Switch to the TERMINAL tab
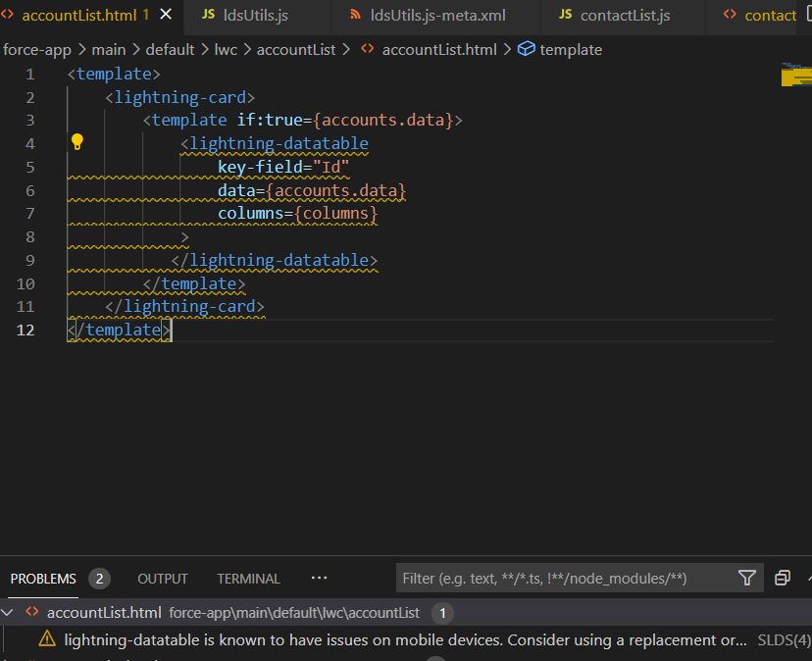812x661 pixels. click(248, 579)
